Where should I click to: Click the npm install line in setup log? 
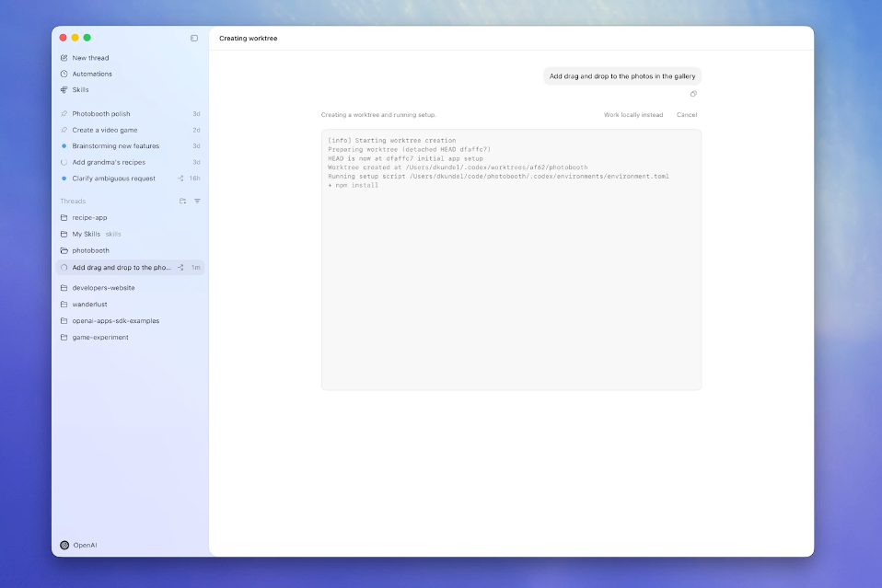click(x=354, y=185)
